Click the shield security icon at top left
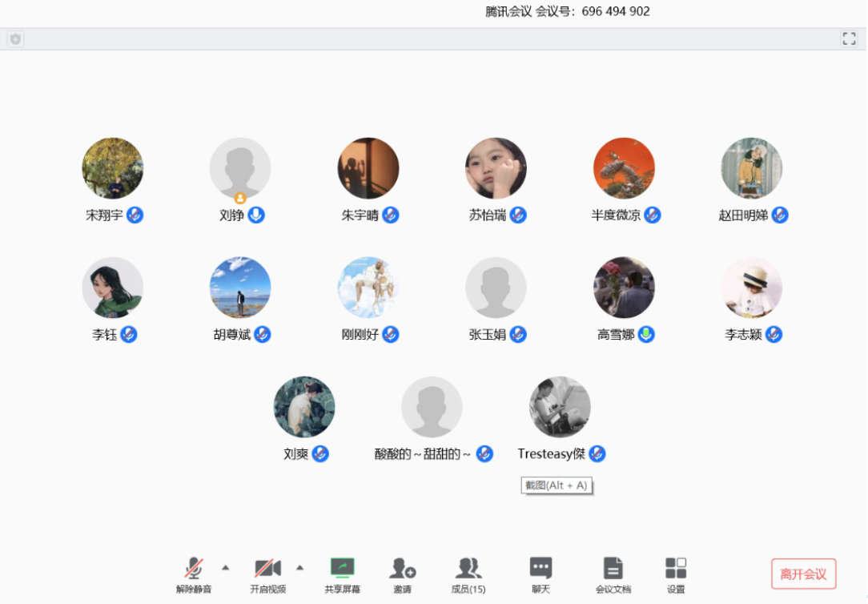The height and width of the screenshot is (604, 868). point(15,38)
